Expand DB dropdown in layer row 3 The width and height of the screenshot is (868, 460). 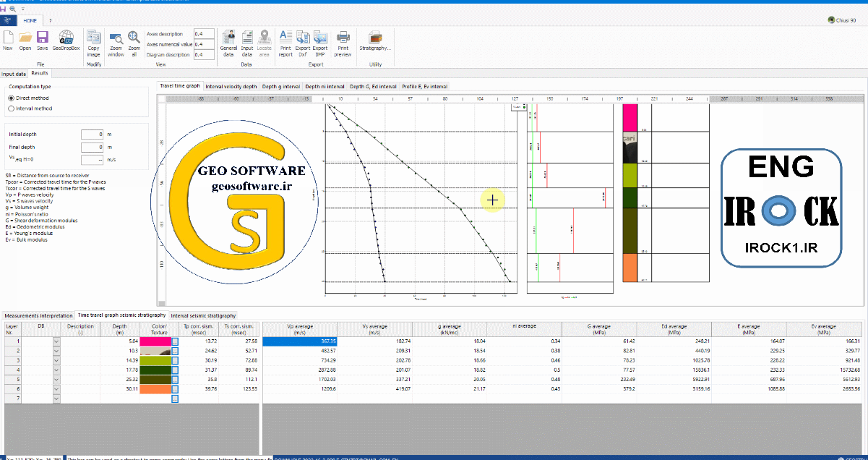coord(56,360)
